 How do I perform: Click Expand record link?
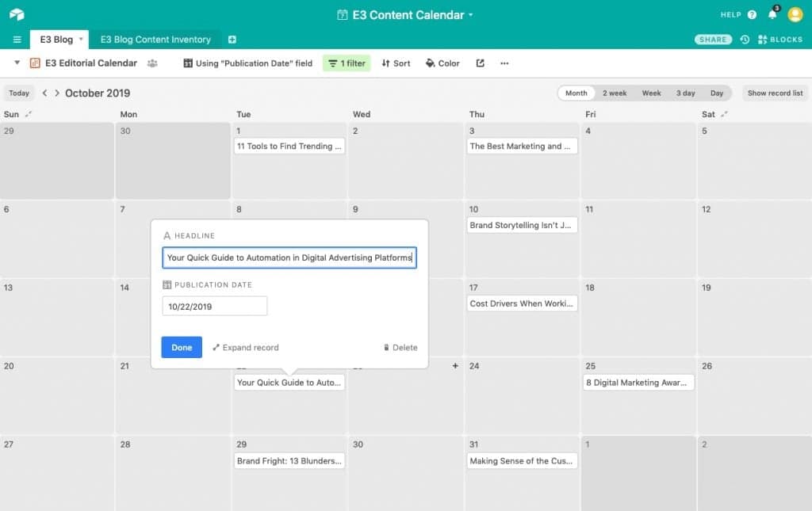[x=246, y=348]
